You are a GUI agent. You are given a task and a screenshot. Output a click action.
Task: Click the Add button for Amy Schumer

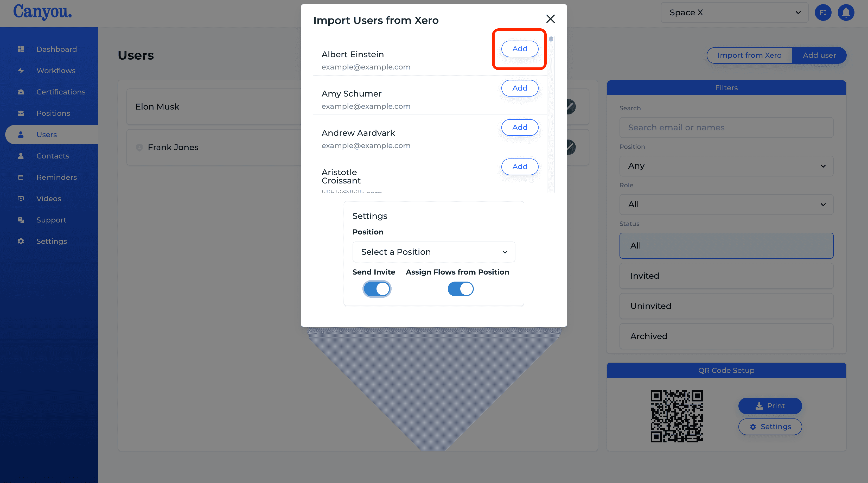click(x=520, y=88)
